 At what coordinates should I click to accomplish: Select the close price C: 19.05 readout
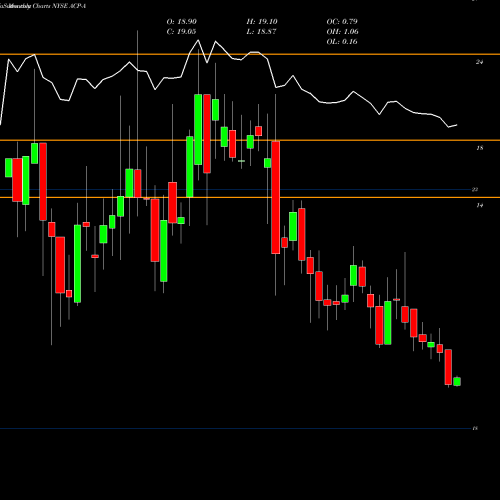181,32
